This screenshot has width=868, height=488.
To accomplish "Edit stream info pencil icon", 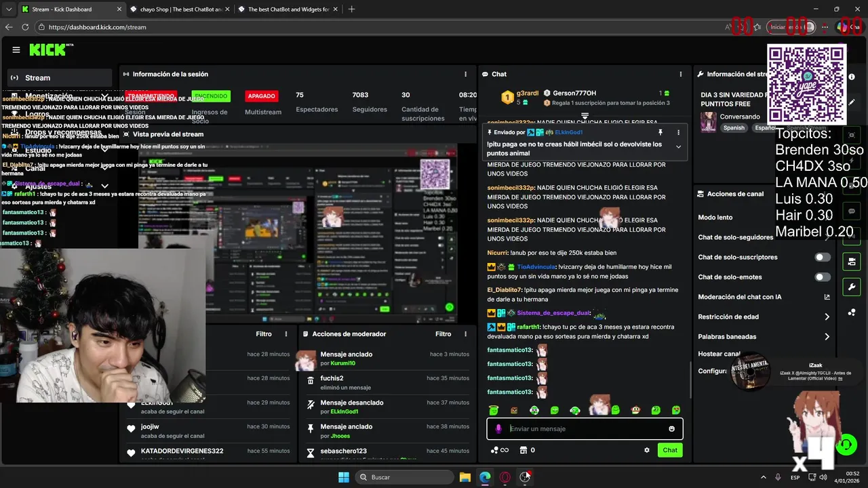I will click(852, 102).
